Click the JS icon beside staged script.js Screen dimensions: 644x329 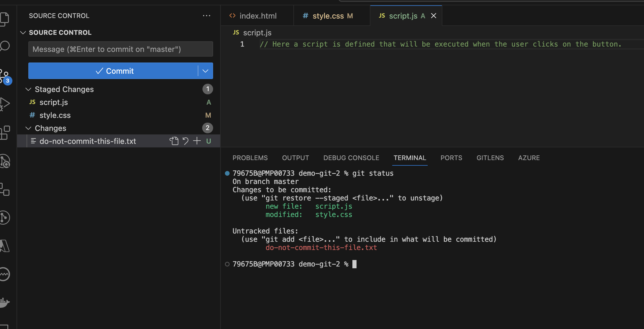pos(32,102)
